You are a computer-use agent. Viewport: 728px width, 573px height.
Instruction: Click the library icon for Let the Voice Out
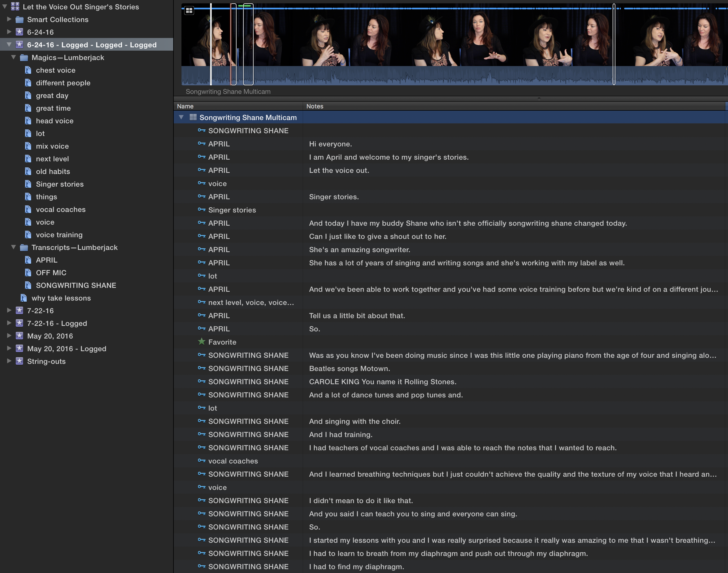point(15,6)
